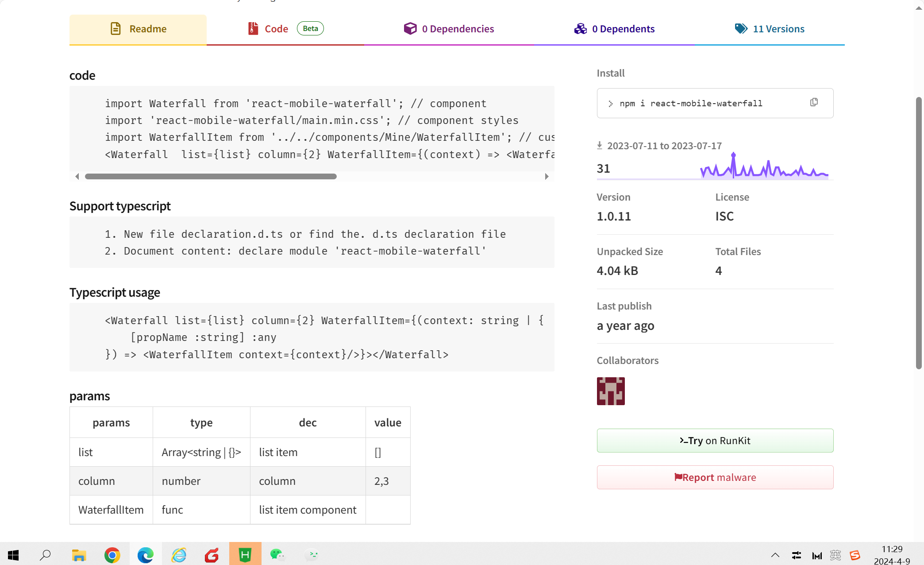Click the collaborator avatar

(611, 391)
